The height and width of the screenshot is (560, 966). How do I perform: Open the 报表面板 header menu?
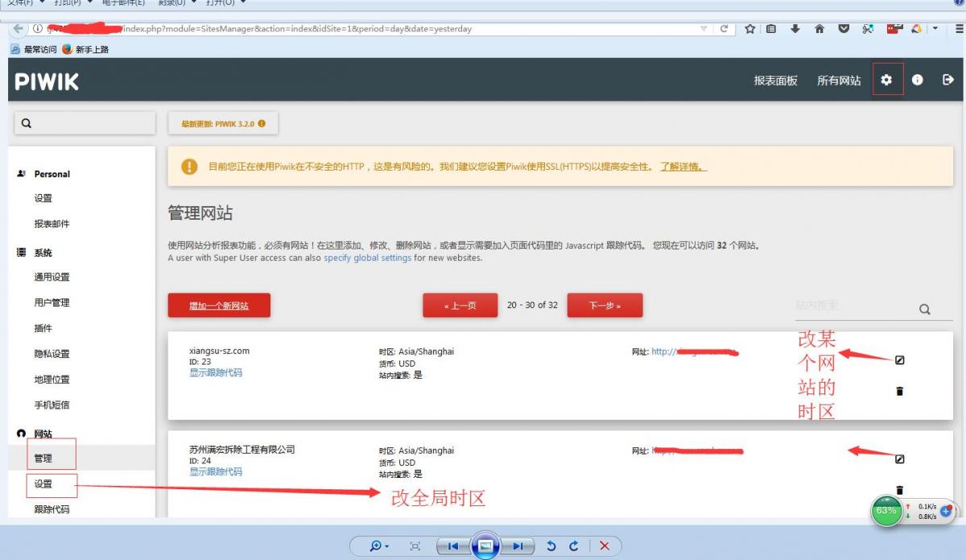[775, 80]
